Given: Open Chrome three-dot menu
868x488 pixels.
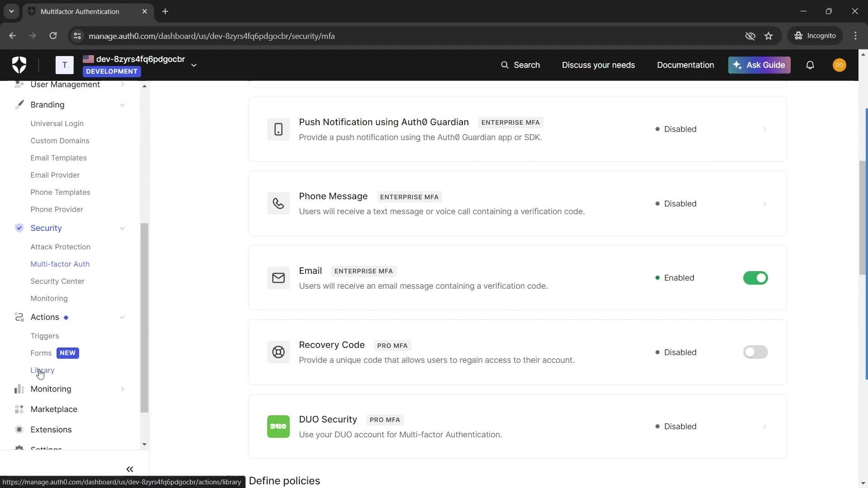Looking at the screenshot, I should point(855,36).
